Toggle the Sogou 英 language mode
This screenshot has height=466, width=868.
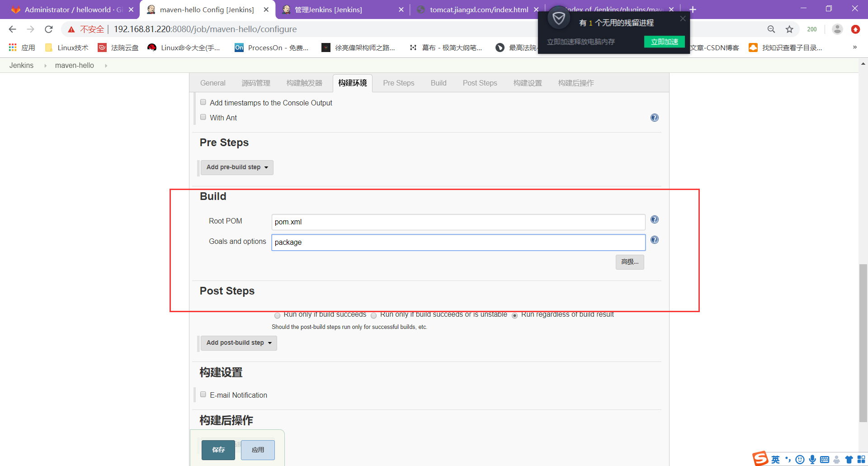pyautogui.click(x=776, y=460)
